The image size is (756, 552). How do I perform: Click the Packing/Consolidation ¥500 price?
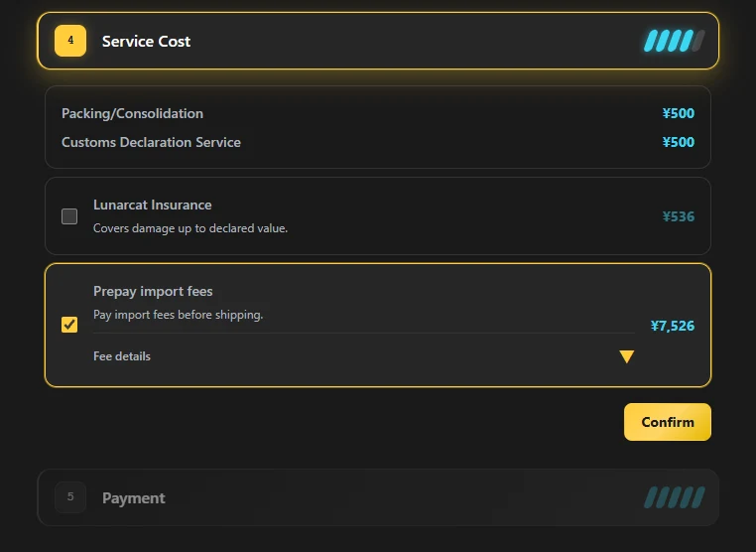coord(679,113)
